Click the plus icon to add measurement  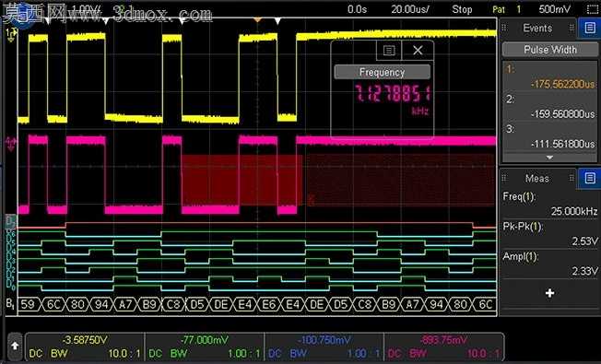(549, 293)
